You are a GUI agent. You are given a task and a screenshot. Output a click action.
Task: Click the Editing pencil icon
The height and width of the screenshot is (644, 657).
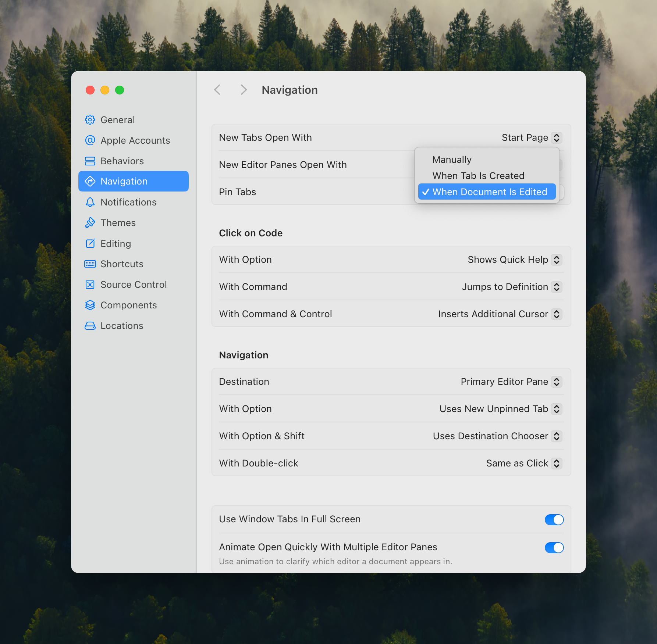point(90,243)
